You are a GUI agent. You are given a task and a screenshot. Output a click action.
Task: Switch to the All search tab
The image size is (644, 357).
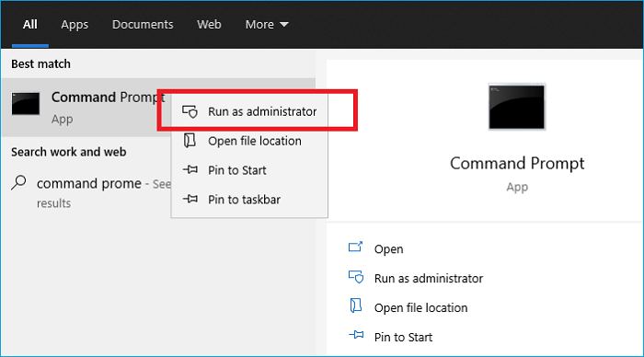(x=30, y=25)
